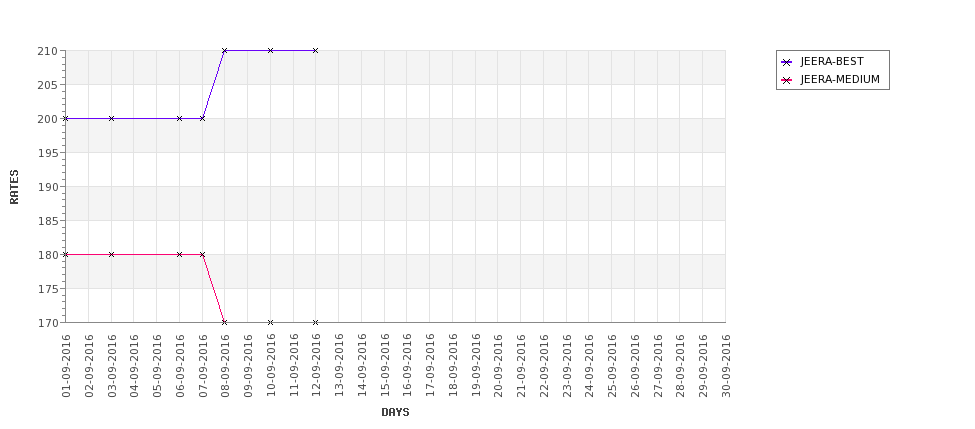Click the JEERA-BEST legend label
The height and width of the screenshot is (429, 975).
tap(832, 62)
